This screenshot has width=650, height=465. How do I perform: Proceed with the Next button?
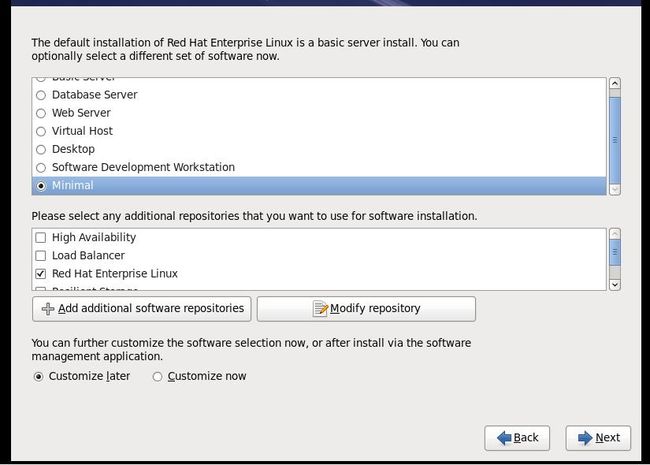(598, 438)
